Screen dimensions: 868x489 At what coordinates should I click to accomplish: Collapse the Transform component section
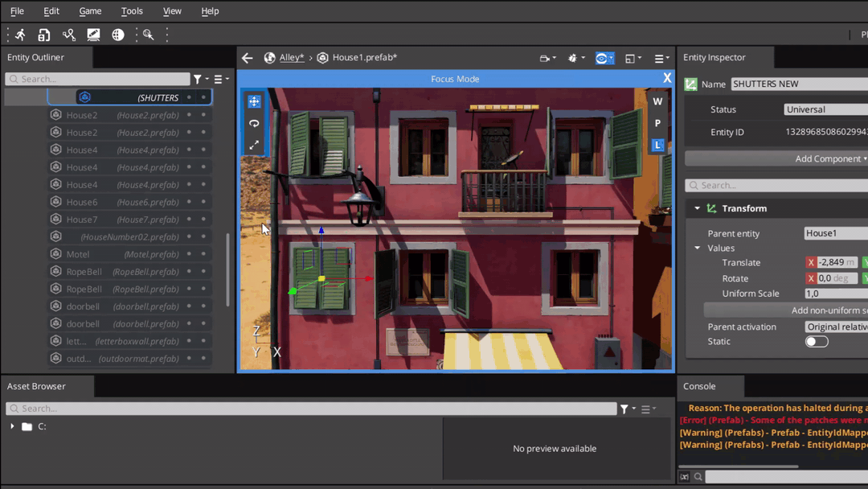click(697, 208)
